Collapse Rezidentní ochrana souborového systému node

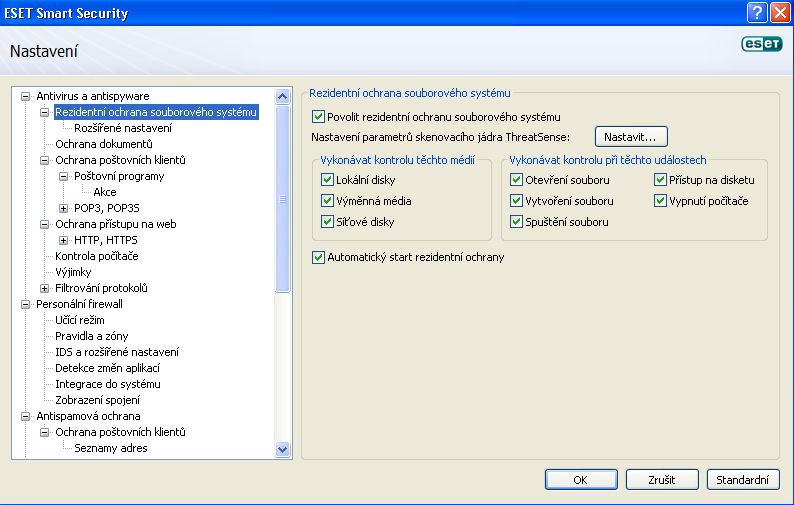coord(45,112)
